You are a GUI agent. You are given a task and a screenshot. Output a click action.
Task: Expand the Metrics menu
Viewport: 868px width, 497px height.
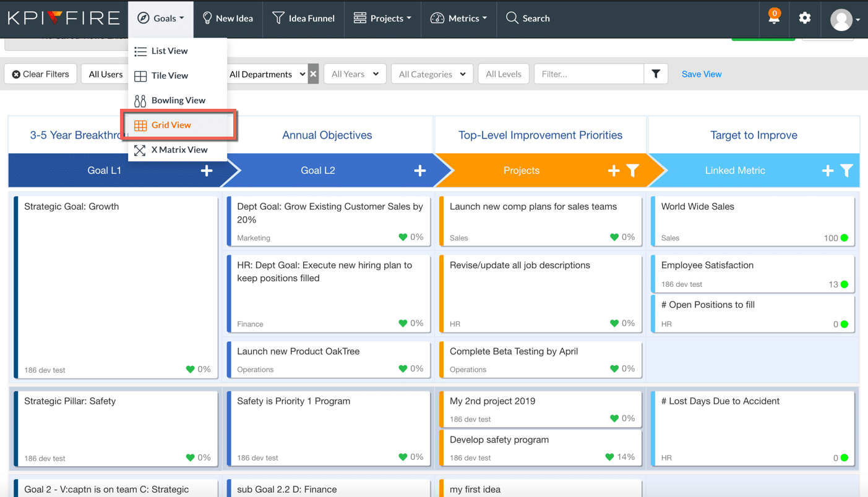[x=458, y=19]
